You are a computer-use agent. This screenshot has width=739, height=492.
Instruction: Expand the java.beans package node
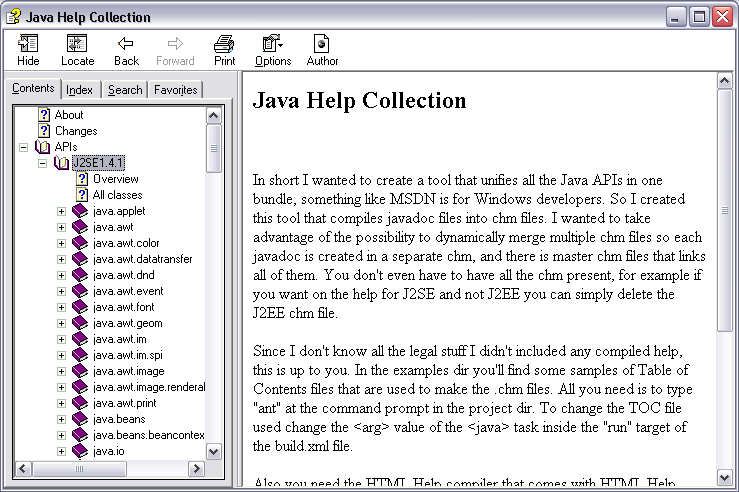[61, 419]
